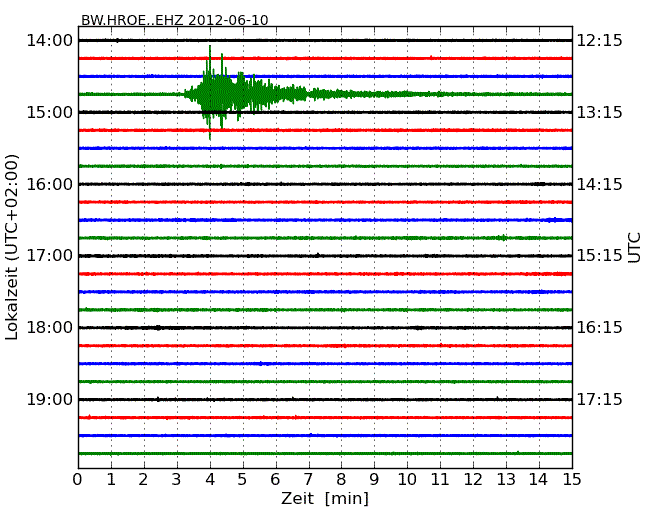Click the 13 minute tick label
650x520 pixels.
506,480
